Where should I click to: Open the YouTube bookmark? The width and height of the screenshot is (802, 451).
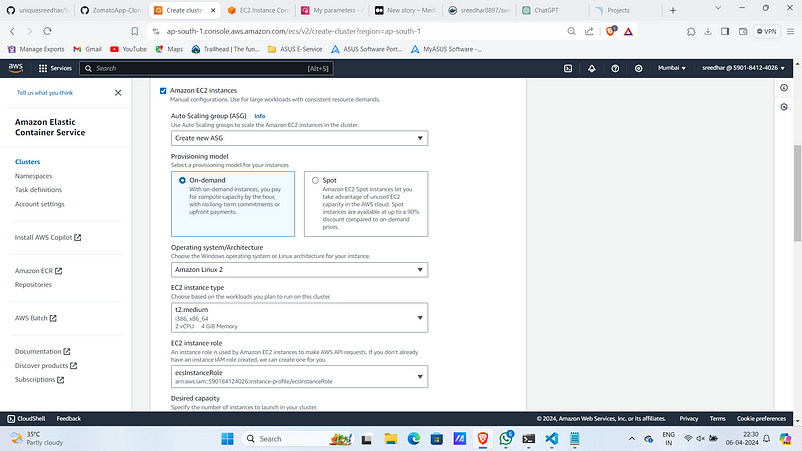(128, 49)
